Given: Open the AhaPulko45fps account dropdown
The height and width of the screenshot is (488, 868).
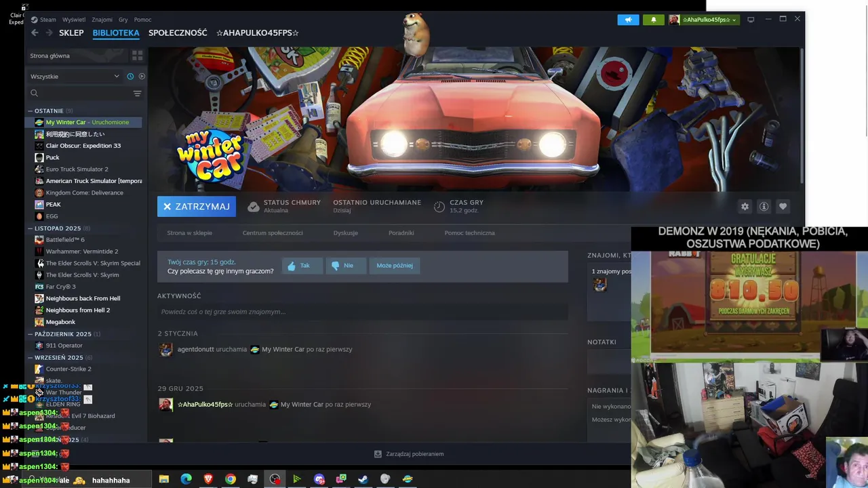Looking at the screenshot, I should tap(703, 20).
